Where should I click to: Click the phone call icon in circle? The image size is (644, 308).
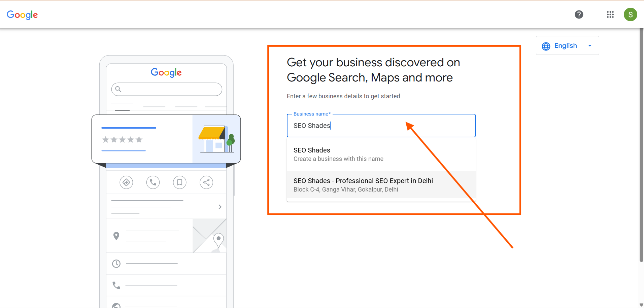(153, 182)
